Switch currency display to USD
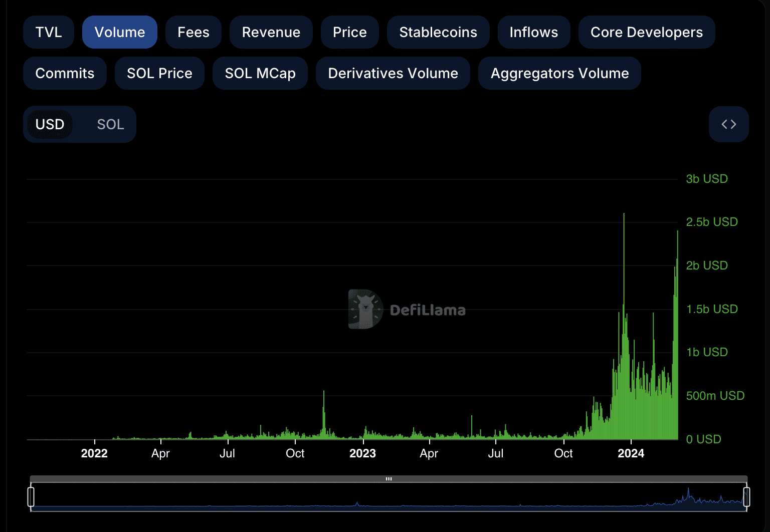 click(50, 124)
